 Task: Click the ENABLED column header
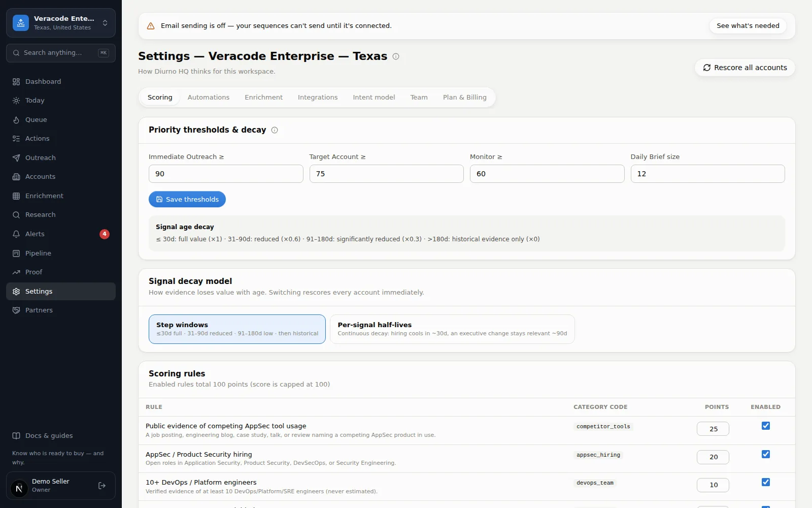coord(765,407)
